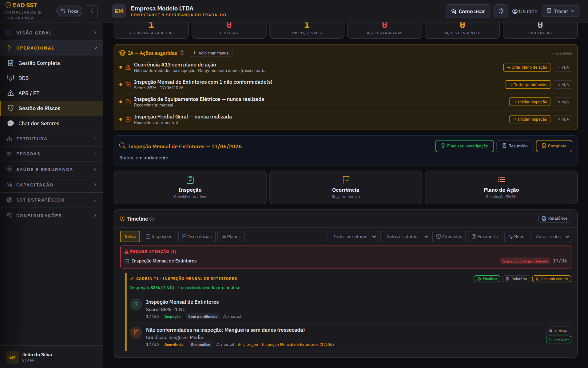Select the Planos timeline tab
The height and width of the screenshot is (368, 588).
coord(231,236)
